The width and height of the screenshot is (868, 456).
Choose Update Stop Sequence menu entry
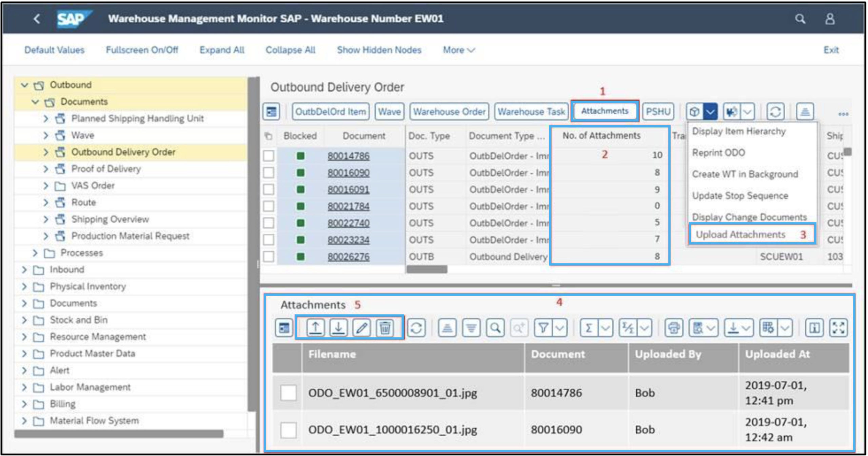[740, 196]
